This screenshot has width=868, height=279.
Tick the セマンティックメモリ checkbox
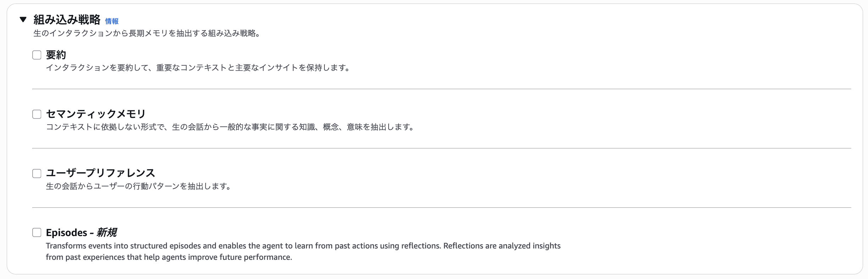(37, 114)
